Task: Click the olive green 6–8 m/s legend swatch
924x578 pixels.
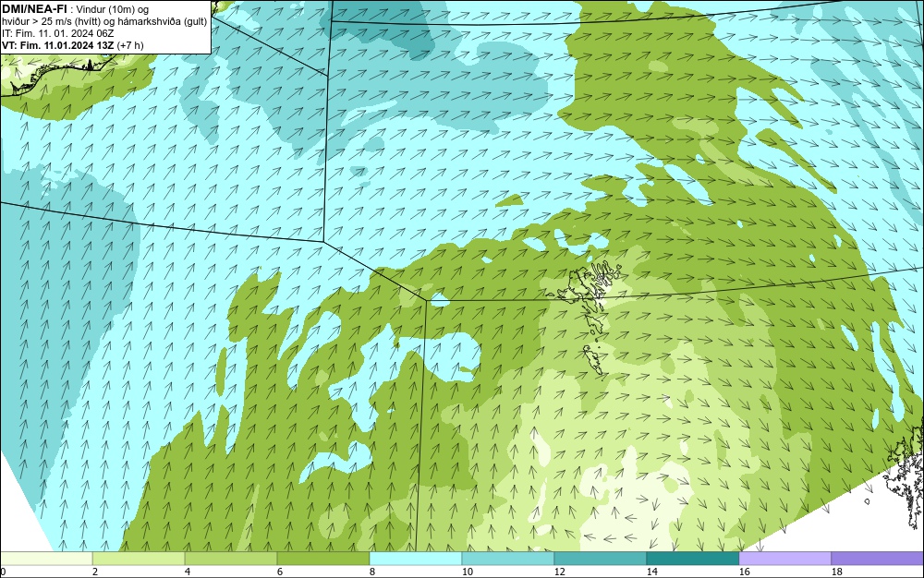Action: coord(322,559)
